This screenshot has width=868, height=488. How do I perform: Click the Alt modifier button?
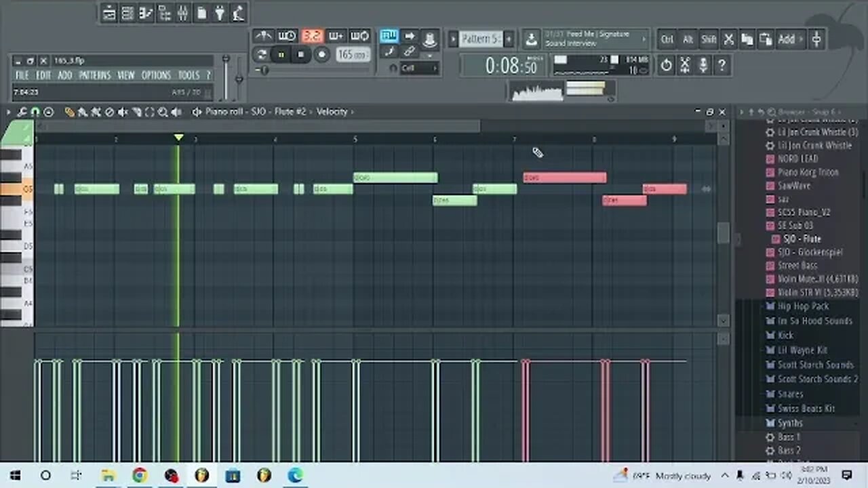[688, 39]
